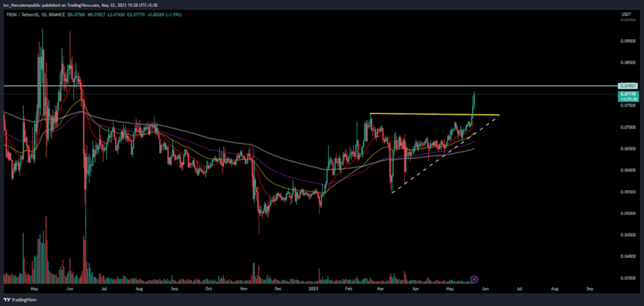Click the current price label 0.07770

pyautogui.click(x=627, y=94)
